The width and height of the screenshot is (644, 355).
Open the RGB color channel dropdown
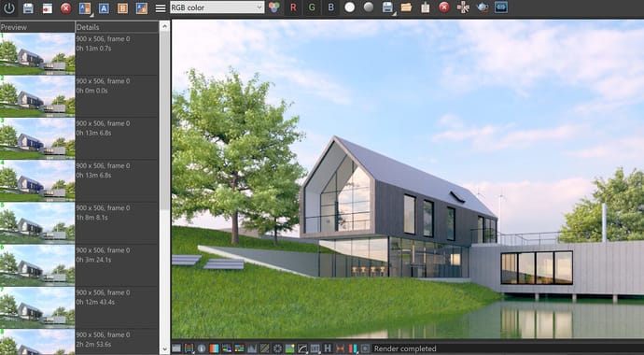[x=217, y=7]
